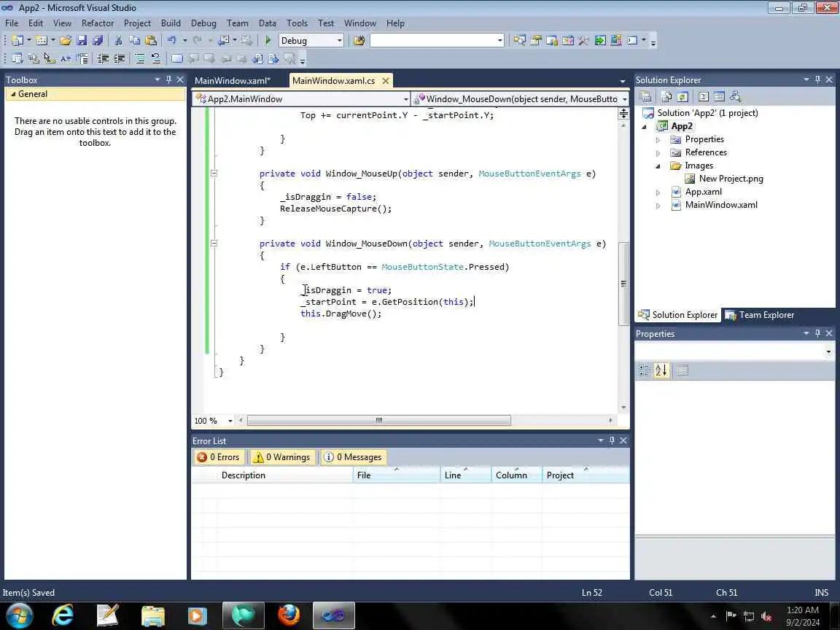Click the Undo arrow icon

[x=171, y=40]
